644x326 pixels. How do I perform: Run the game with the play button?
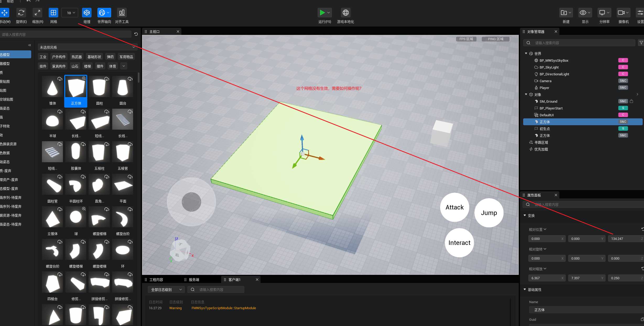(x=322, y=13)
